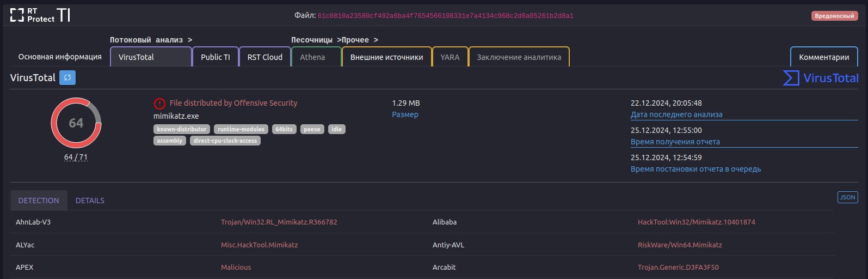This screenshot has width=868, height=279.
Task: Click the red warning icon beside Offensive Security notice
Action: [x=159, y=104]
